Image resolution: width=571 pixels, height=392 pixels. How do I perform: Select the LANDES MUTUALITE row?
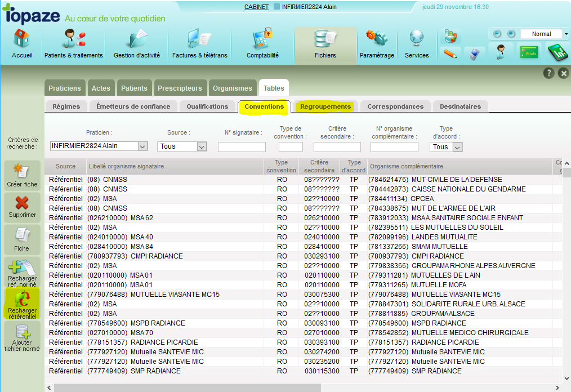click(x=304, y=237)
